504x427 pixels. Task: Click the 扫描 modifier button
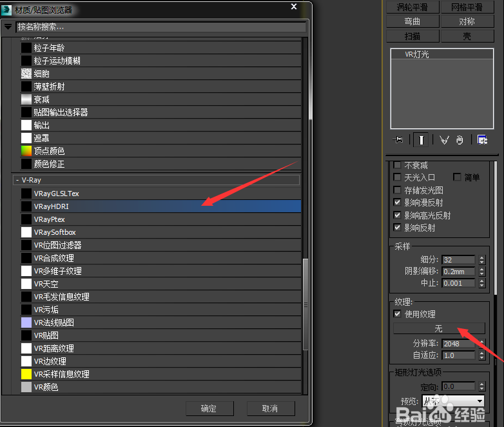412,36
